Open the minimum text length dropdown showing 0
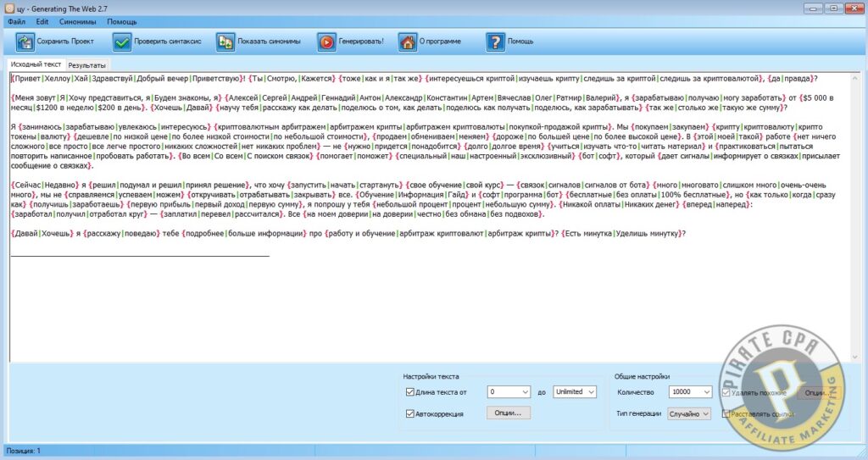Screen dimensions: 868x460 coord(509,392)
